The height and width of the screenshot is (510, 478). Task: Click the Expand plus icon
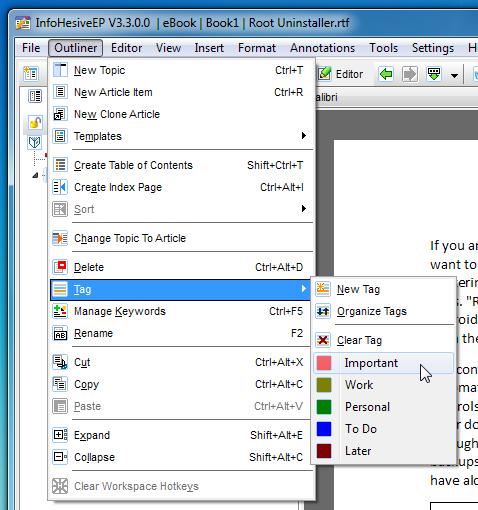60,435
